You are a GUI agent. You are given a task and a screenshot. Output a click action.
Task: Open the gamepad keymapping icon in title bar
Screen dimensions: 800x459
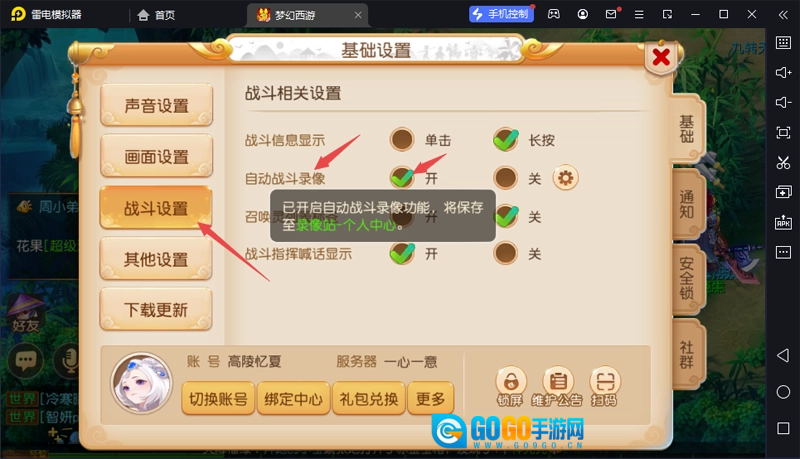pos(554,14)
